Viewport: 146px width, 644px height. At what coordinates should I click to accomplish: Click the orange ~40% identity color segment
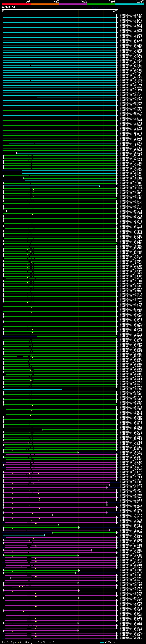point(45,4)
